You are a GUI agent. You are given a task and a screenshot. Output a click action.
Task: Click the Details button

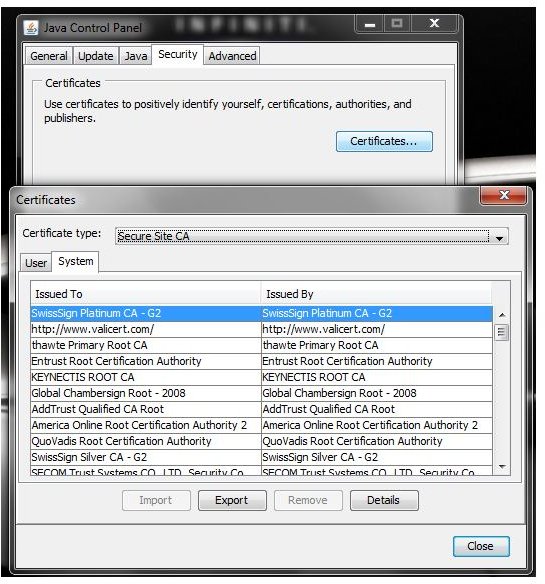pyautogui.click(x=384, y=500)
